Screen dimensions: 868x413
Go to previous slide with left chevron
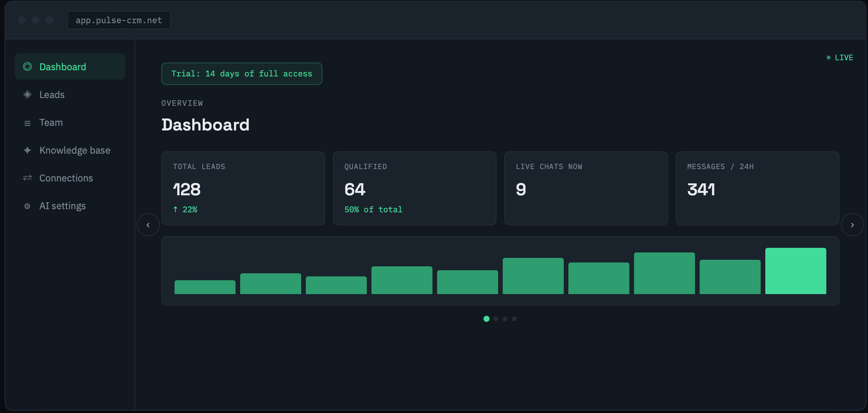pos(148,225)
